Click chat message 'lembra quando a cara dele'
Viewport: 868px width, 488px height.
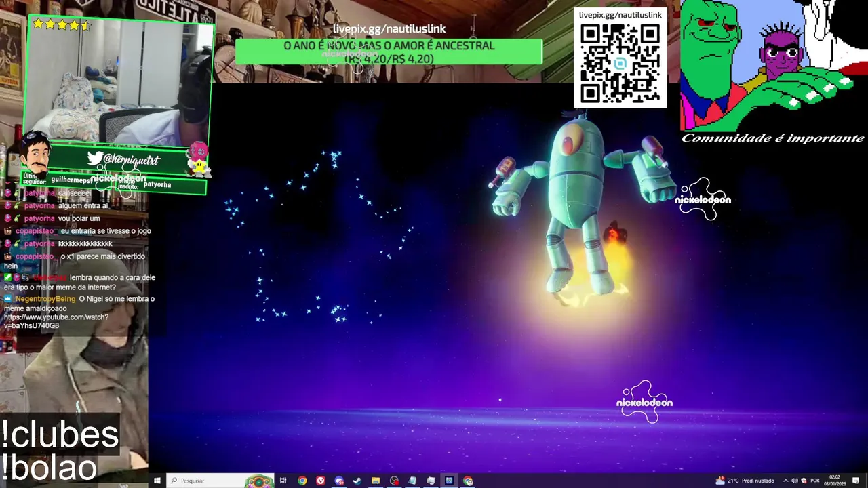coord(113,278)
